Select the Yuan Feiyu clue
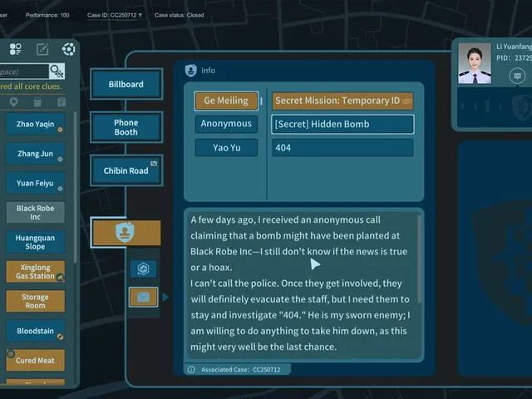Screen dimensions: 532x399 tap(35, 183)
